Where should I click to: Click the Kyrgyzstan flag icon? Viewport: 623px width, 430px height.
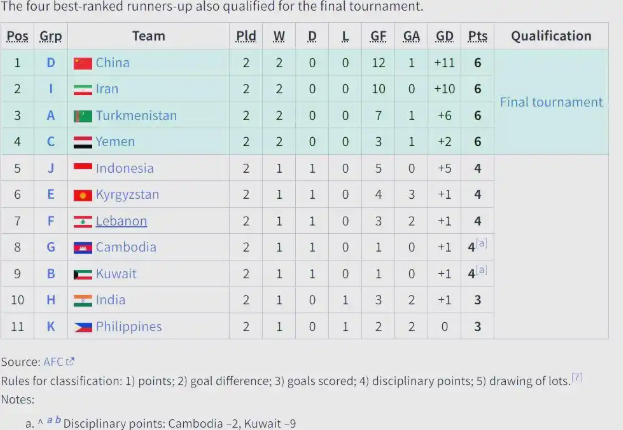[x=83, y=195]
